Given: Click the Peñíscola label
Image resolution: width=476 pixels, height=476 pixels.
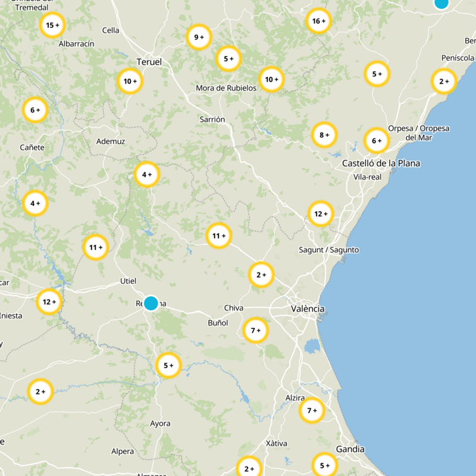Looking at the screenshot, I should pos(458,58).
